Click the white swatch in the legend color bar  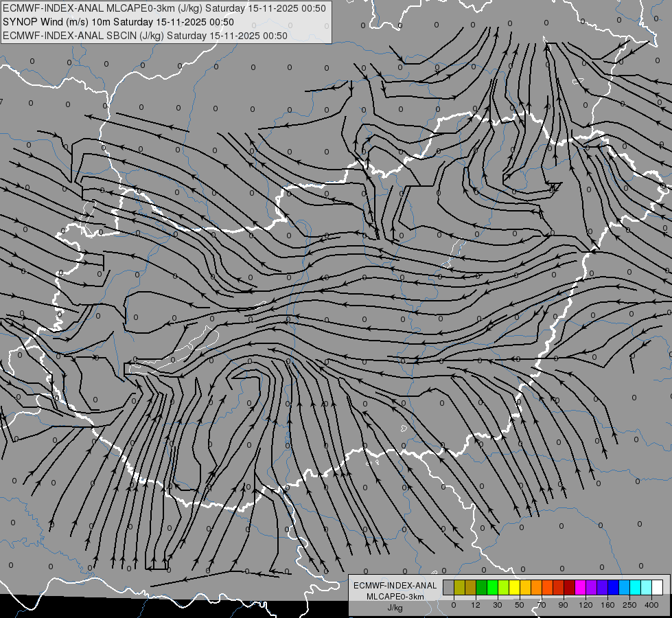pos(657,587)
